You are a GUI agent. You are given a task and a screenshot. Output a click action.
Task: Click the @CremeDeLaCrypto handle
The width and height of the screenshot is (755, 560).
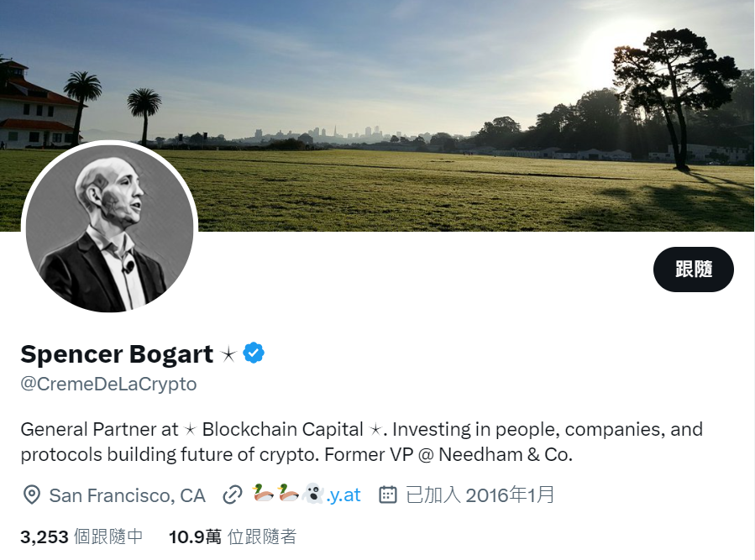coord(108,385)
